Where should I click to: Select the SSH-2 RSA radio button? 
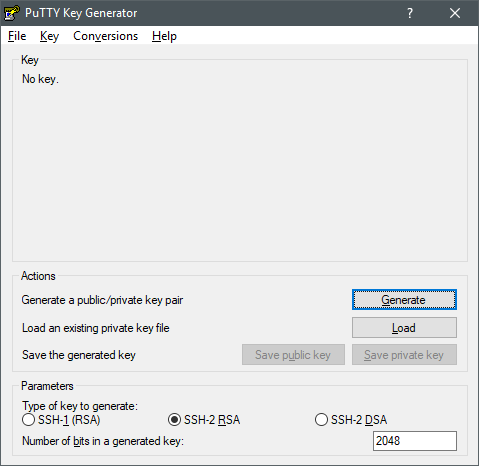tap(204, 420)
